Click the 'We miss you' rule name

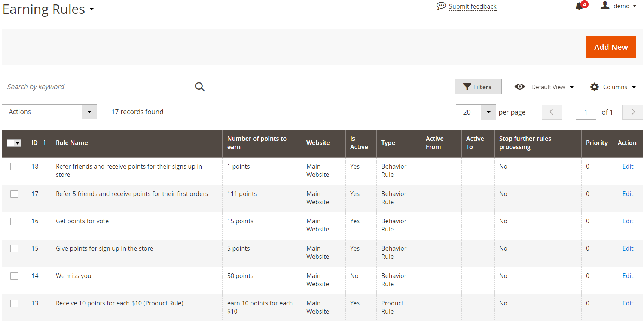coord(73,276)
